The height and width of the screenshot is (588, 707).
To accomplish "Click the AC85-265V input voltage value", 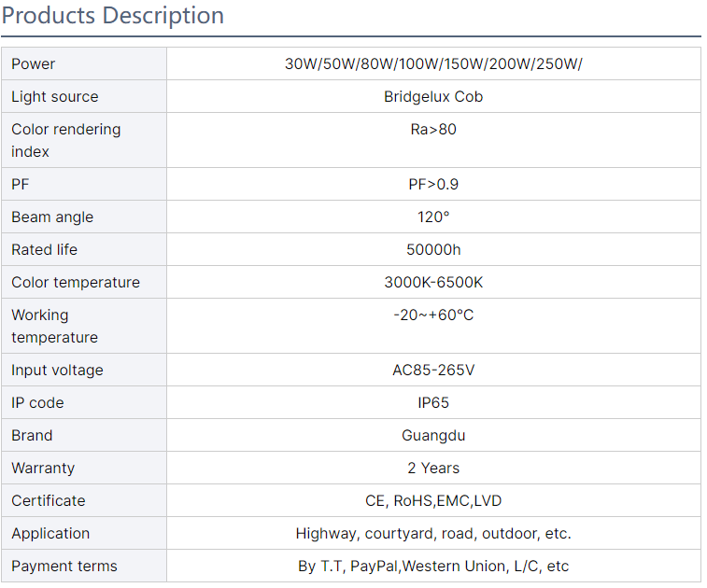I will tap(433, 371).
